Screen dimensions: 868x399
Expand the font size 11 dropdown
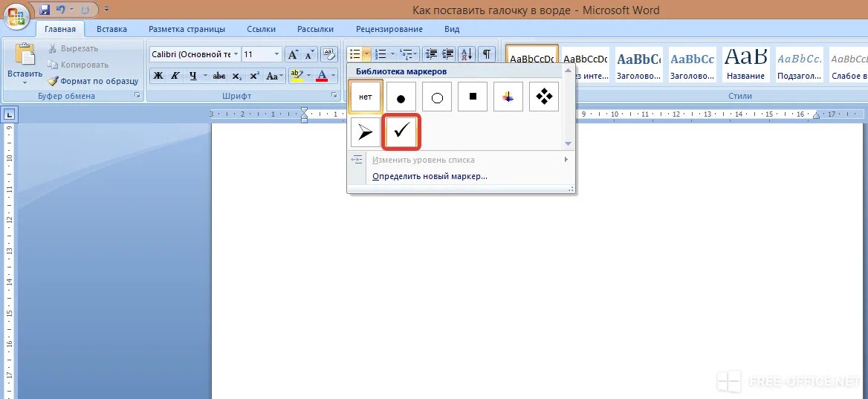pos(276,54)
